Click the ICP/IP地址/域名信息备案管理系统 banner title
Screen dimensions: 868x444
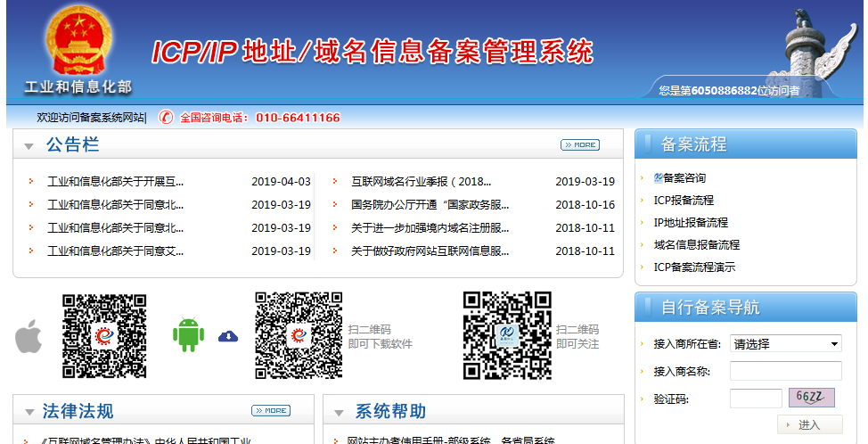click(x=372, y=52)
